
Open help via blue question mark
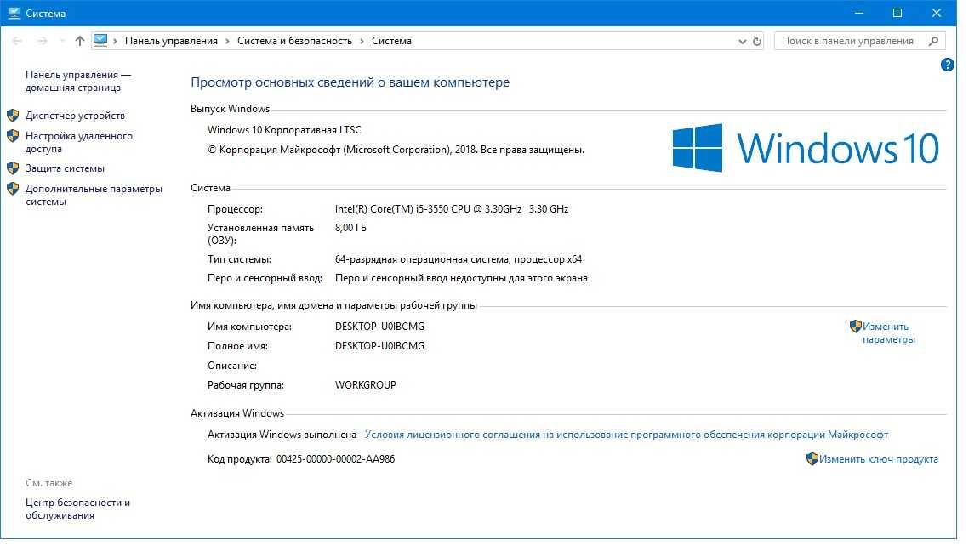tap(947, 65)
